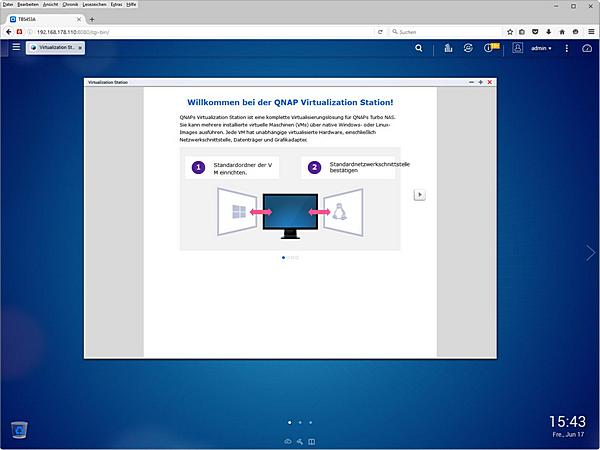The height and width of the screenshot is (450, 600).
Task: Close the Virtualization Station taskbar tab
Action: pyautogui.click(x=80, y=48)
